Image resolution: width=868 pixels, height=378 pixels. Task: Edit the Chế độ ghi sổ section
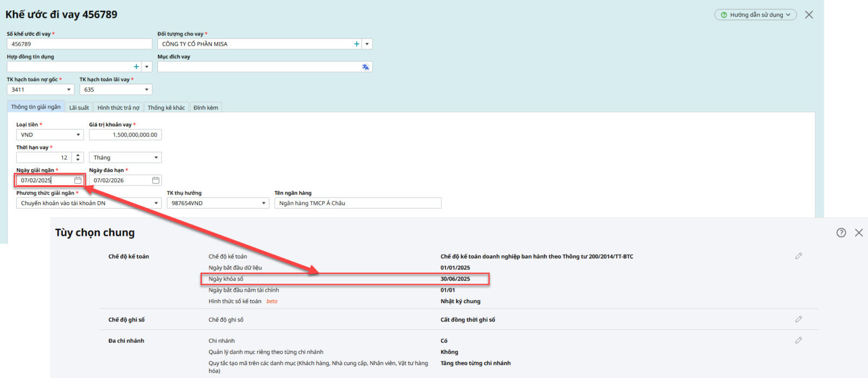pos(799,319)
